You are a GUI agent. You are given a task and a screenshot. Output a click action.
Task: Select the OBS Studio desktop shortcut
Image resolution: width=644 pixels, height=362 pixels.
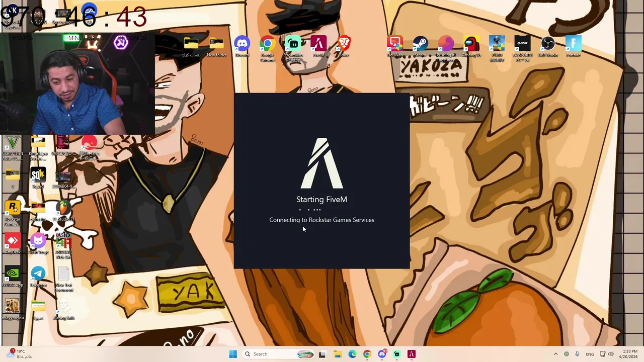click(548, 46)
